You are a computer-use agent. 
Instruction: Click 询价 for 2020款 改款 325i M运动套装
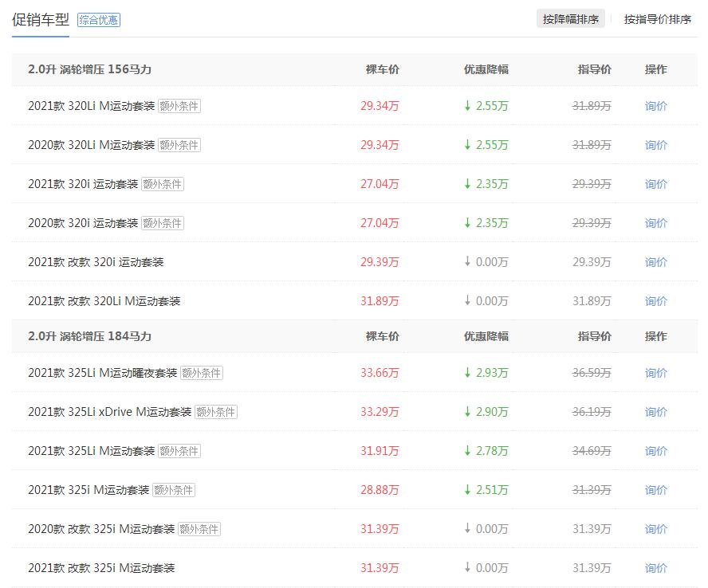click(656, 529)
